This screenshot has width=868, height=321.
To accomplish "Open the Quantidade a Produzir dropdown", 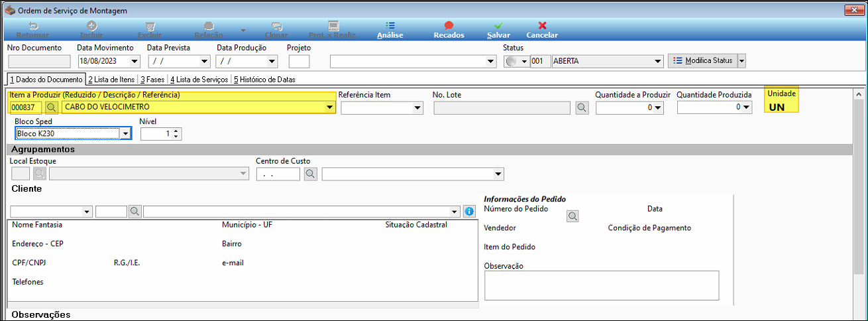I will (x=659, y=108).
